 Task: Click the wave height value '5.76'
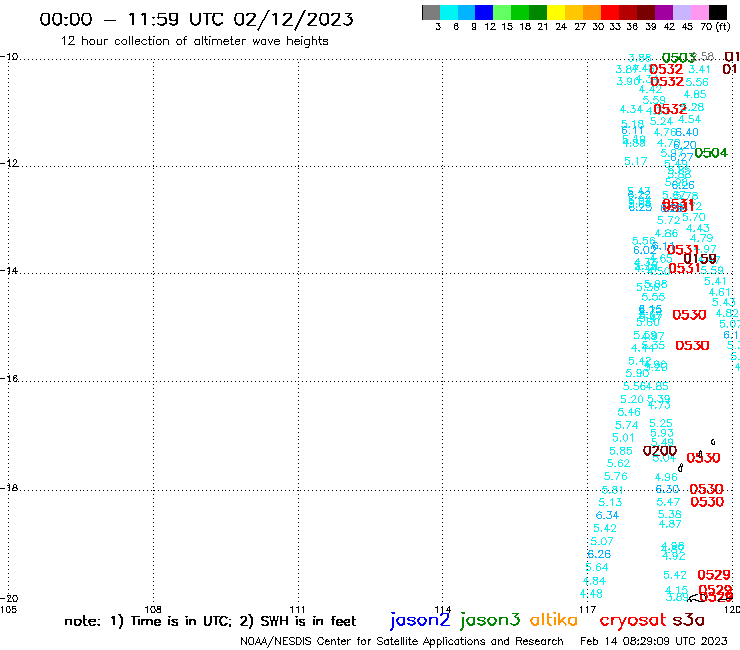pyautogui.click(x=616, y=476)
